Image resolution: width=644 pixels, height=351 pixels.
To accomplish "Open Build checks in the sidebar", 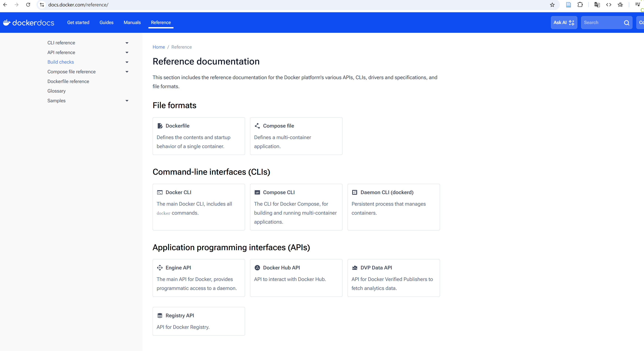I will (x=61, y=62).
